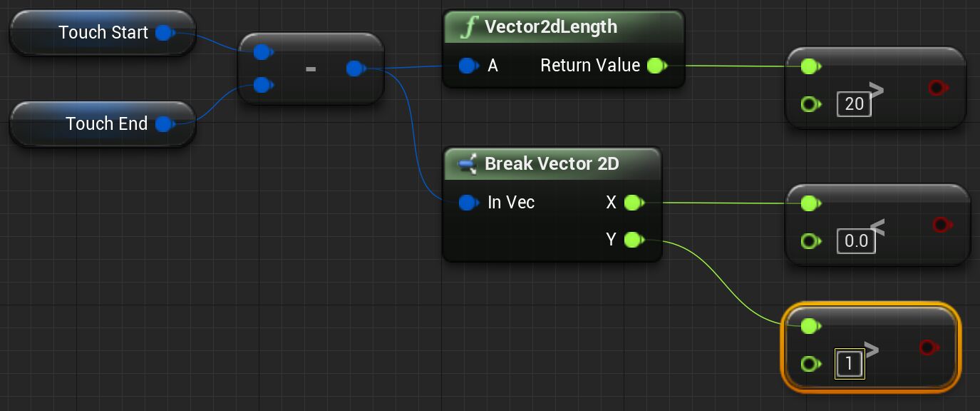Screen dimensions: 980x411
Task: Select the Touch Start variable node label
Action: coord(103,33)
